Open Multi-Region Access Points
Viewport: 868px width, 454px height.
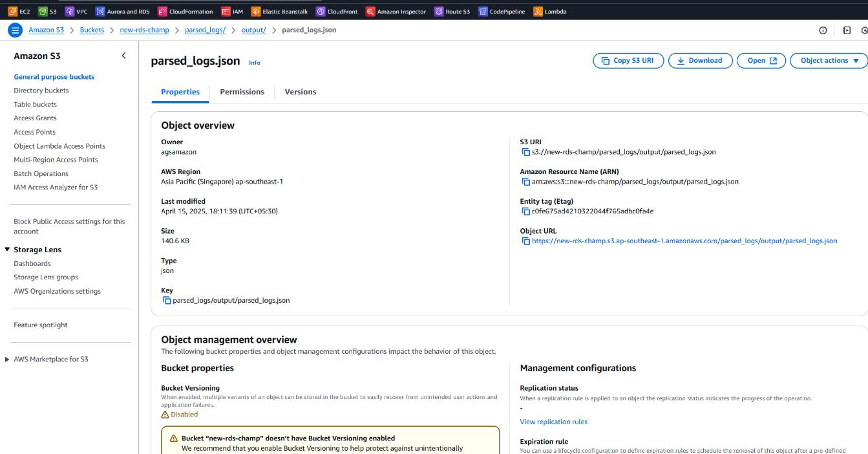point(56,160)
